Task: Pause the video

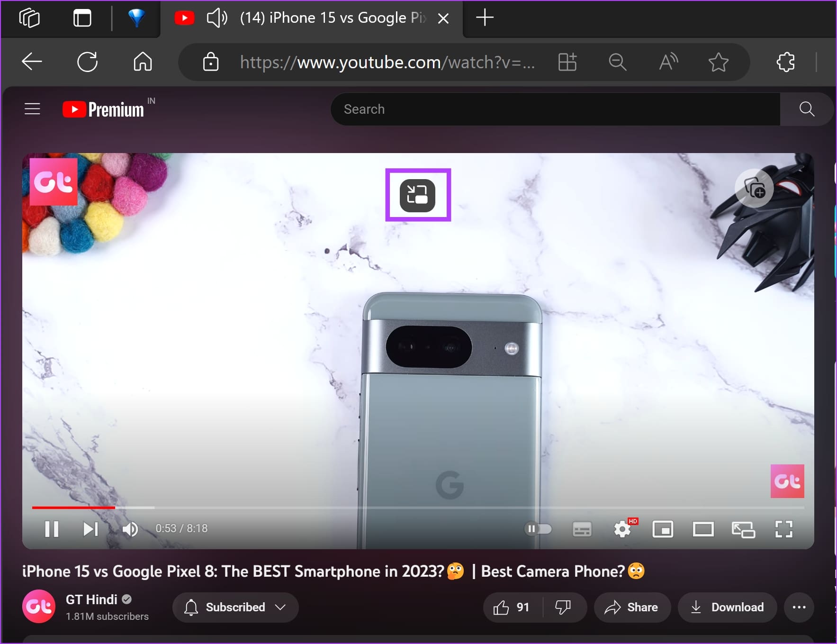Action: [52, 529]
